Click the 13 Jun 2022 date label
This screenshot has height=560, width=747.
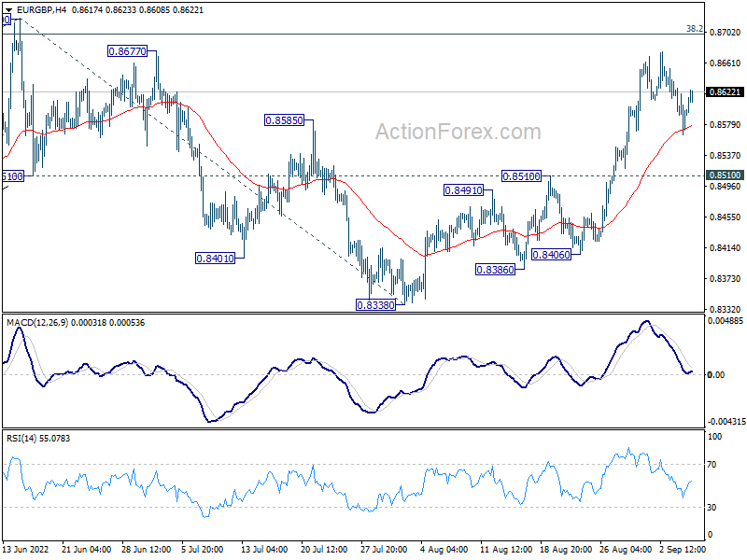26,549
